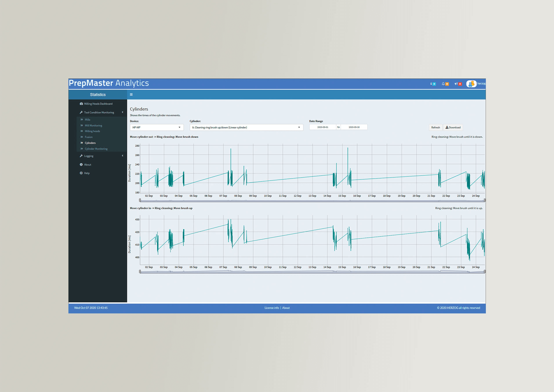The image size is (554, 392).
Task: Click 'Move cylinder out -> Ring cleaning: Move brush down' heading
Action: click(x=164, y=137)
